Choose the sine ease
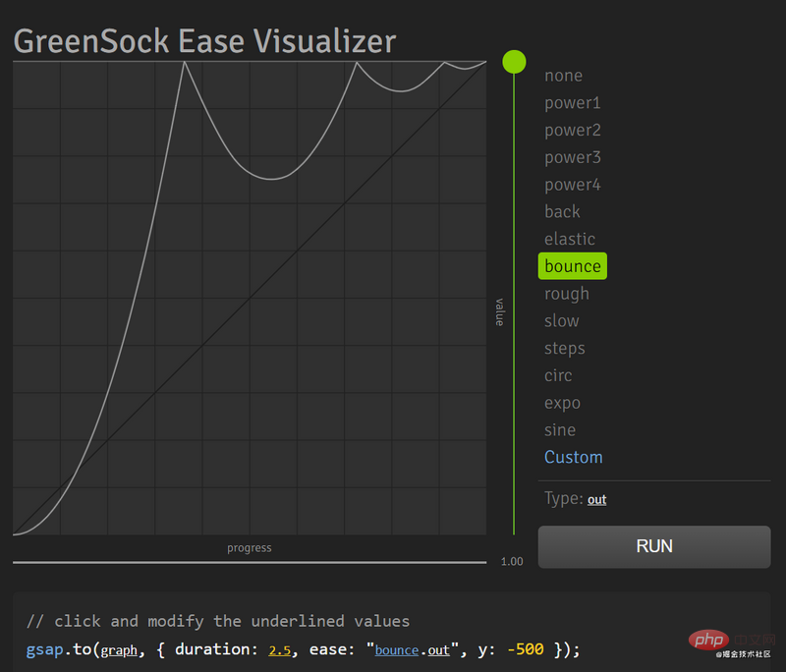The image size is (786, 672). click(x=560, y=430)
